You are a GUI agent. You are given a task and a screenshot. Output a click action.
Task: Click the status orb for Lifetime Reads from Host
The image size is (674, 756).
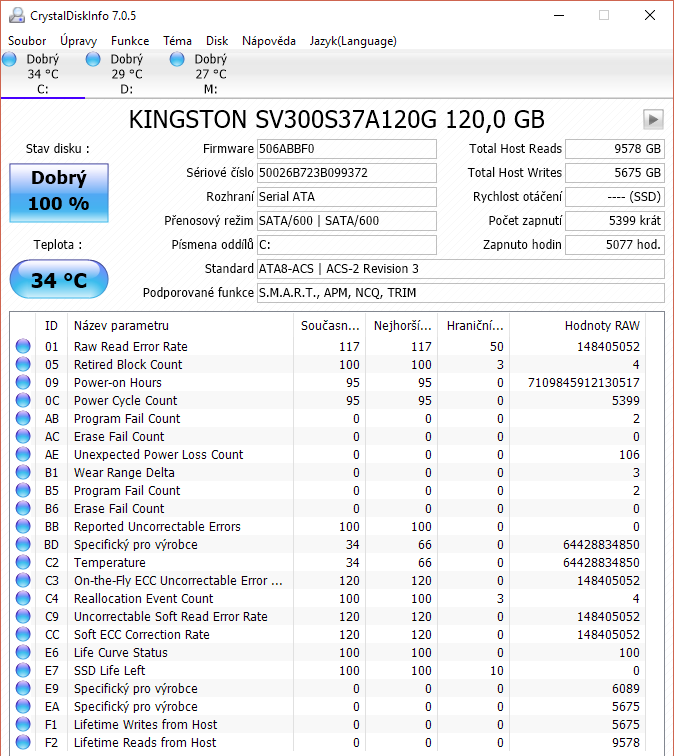23,742
